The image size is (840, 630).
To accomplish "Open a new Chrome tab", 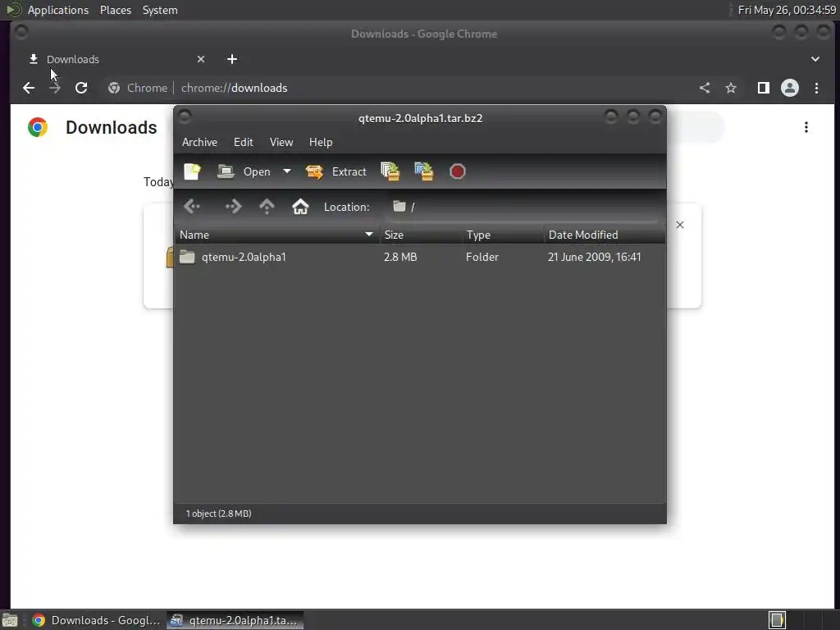I will (x=232, y=59).
